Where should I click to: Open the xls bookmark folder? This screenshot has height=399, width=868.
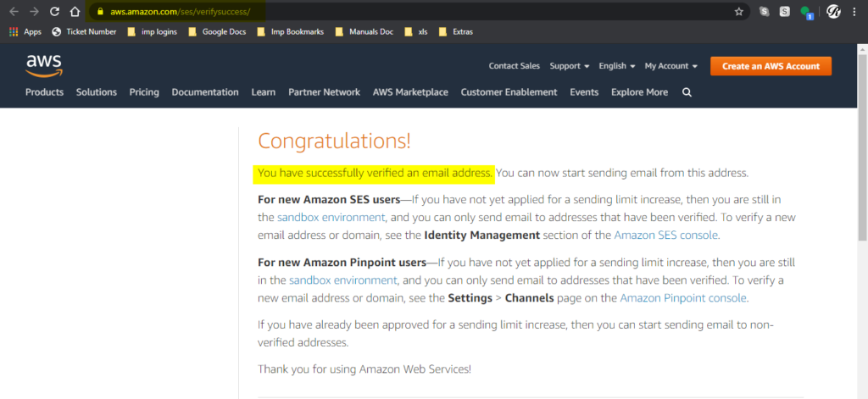[x=416, y=31]
